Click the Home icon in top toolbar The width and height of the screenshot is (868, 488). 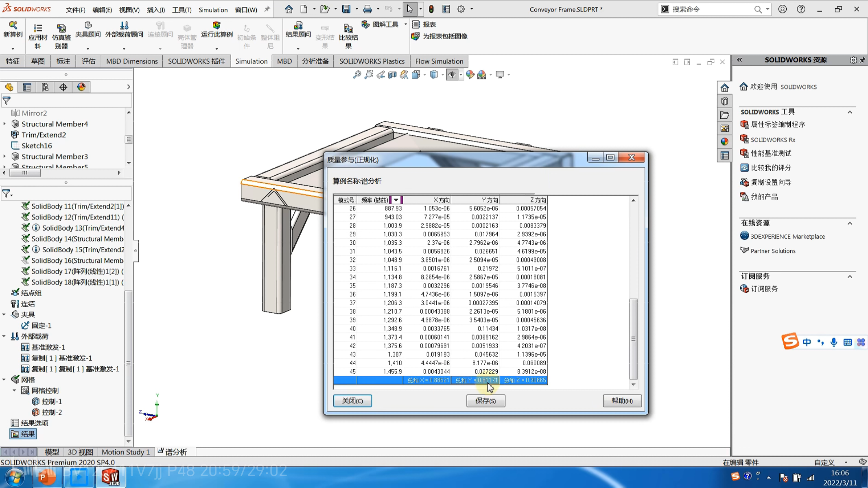click(289, 9)
